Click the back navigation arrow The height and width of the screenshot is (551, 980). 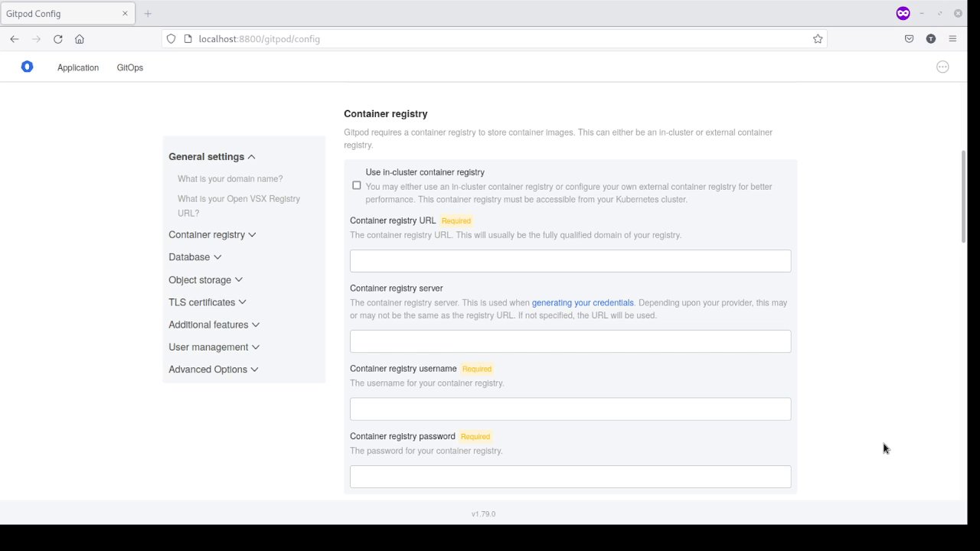15,39
